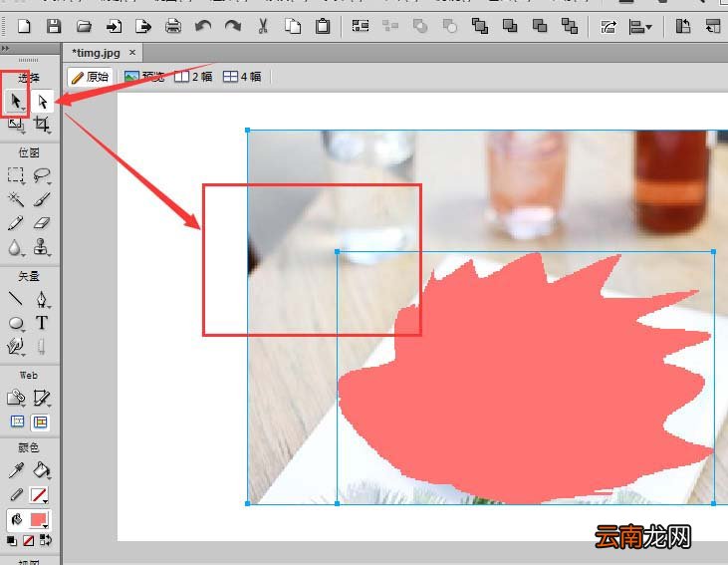The width and height of the screenshot is (728, 565).
Task: Select the Pointer tool
Action: [16, 101]
